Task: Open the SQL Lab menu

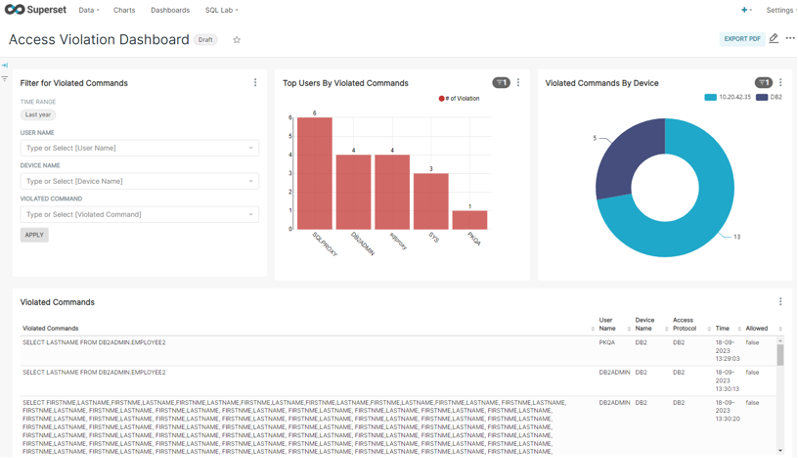Action: click(222, 10)
